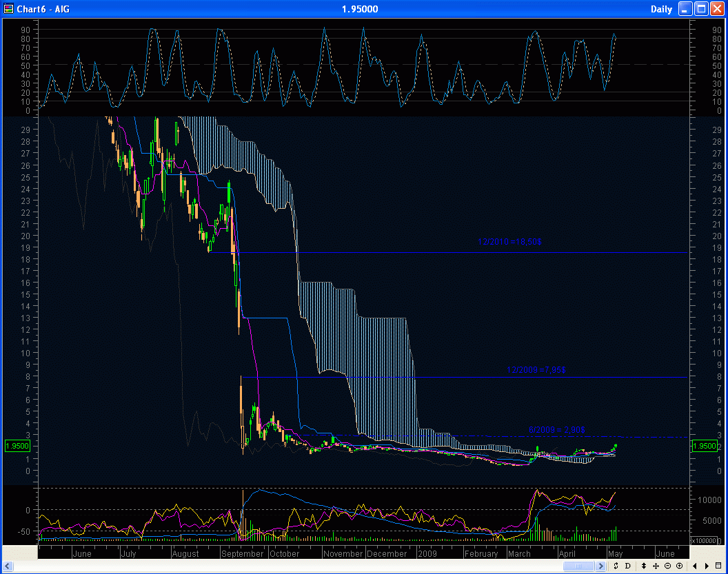Click the Daily timeframe label in title bar
Screen dimensions: 728x574
[x=661, y=9]
